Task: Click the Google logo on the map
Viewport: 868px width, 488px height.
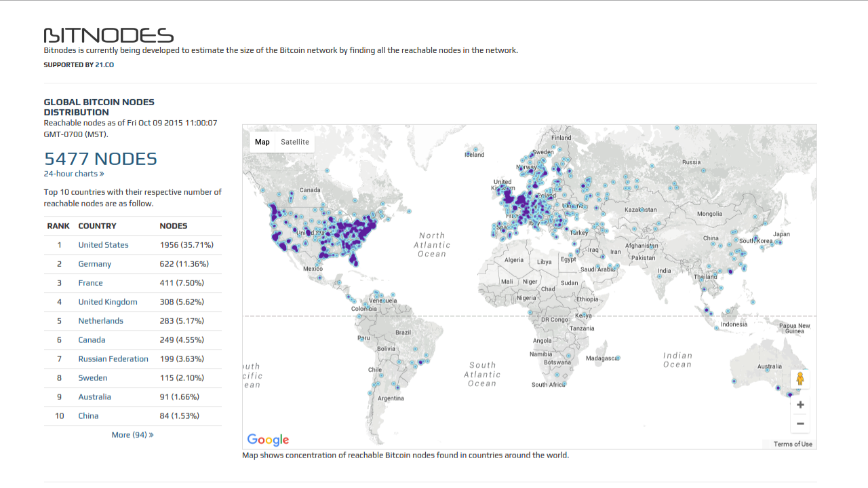Action: tap(268, 439)
